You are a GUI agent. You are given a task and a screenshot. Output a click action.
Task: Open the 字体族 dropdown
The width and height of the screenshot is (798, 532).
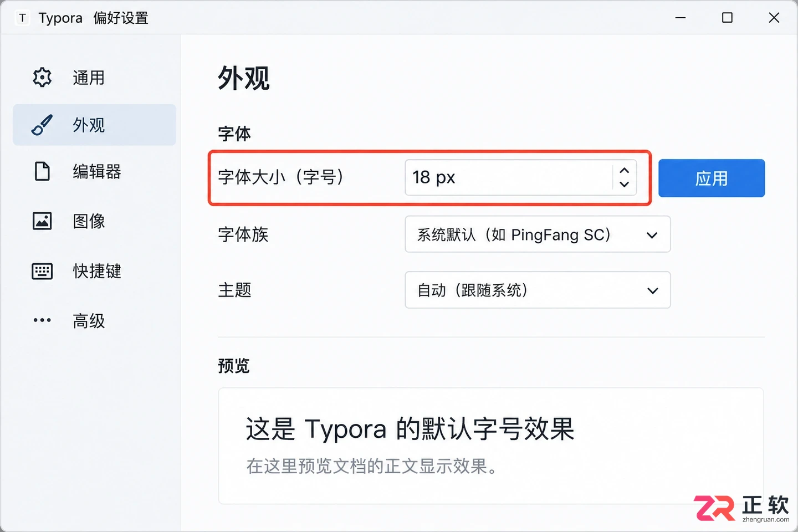tap(538, 234)
